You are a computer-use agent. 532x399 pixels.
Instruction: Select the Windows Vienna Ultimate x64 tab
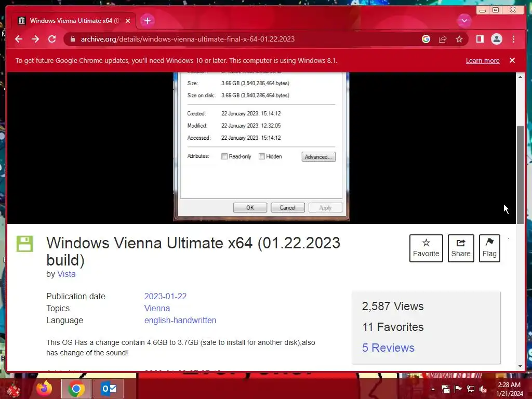click(x=74, y=21)
